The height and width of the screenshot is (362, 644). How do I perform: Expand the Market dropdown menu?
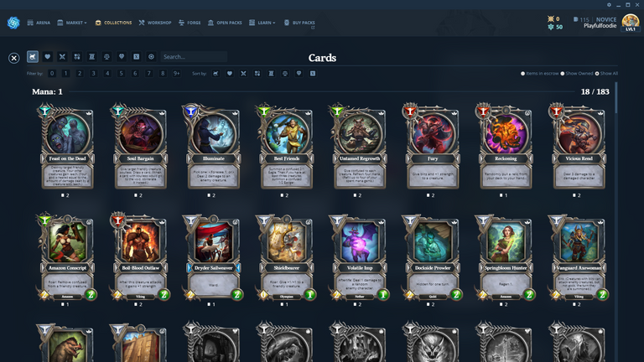coord(72,23)
